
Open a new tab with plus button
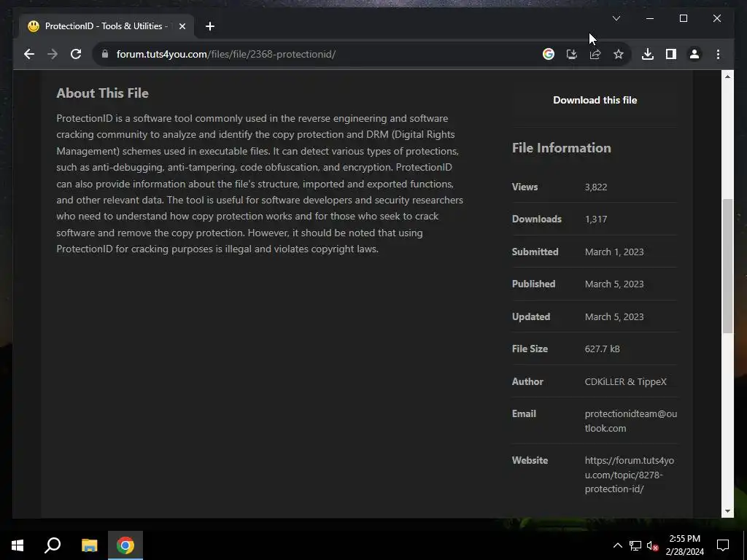point(209,26)
